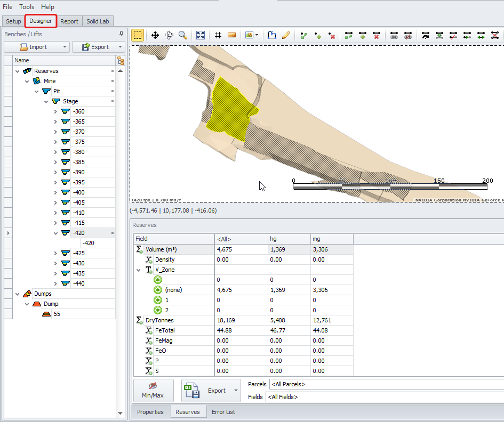Open the Error List tab
This screenshot has height=422, width=504.
pyautogui.click(x=223, y=412)
